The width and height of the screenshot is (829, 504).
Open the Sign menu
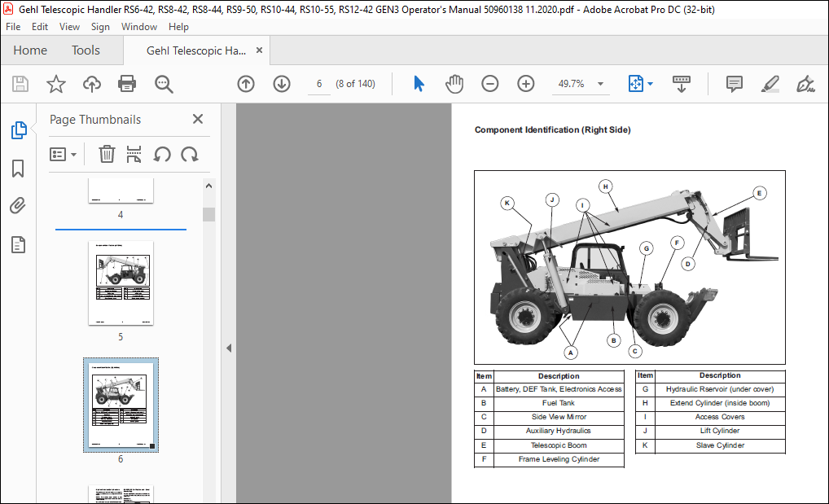pyautogui.click(x=100, y=26)
